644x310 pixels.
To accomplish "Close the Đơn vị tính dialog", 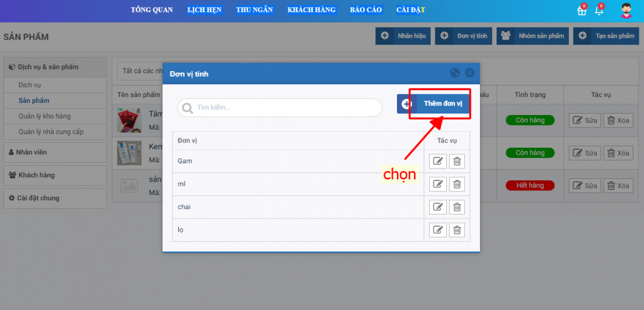I will (469, 73).
